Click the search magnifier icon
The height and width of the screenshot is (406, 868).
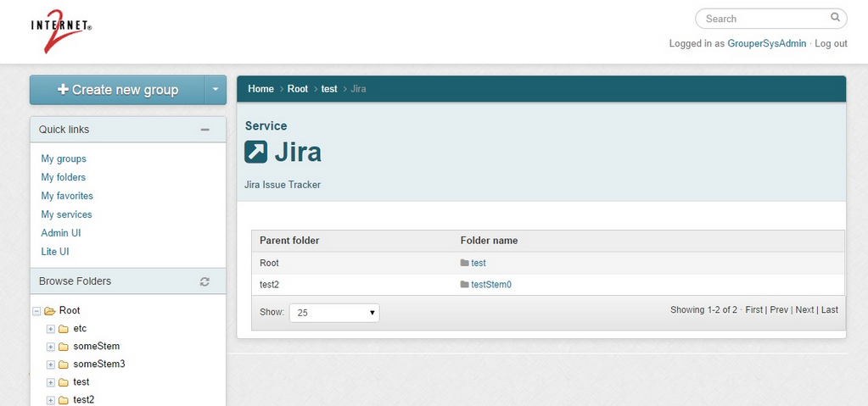(835, 18)
